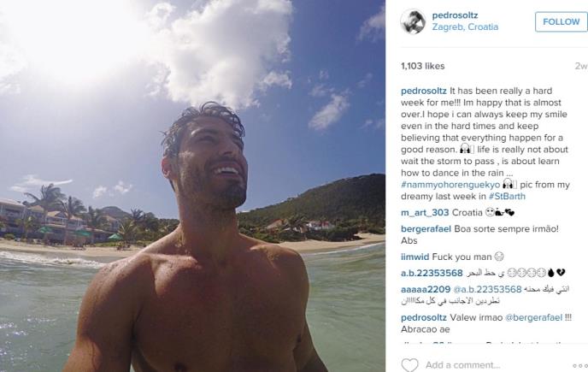The height and width of the screenshot is (372, 588).
Task: Open a.b.22353568 commenter profile
Action: 432,274
